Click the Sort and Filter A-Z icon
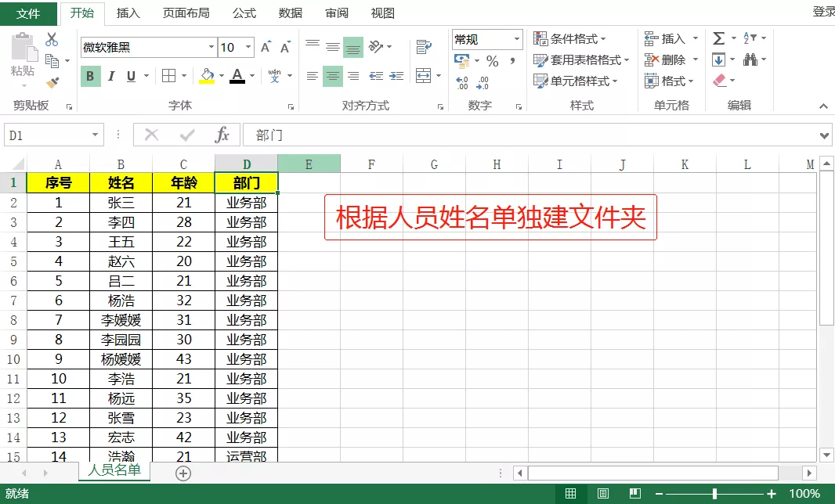Viewport: 835px width, 504px height. (750, 38)
